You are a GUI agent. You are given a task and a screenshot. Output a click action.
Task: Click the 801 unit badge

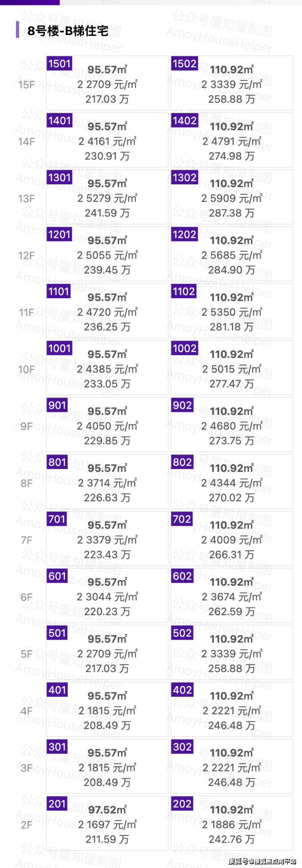pos(57,462)
